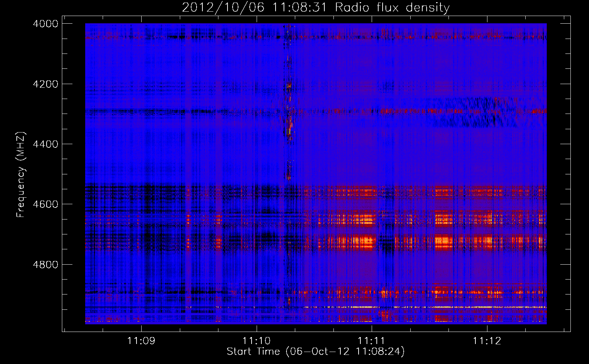Image resolution: width=589 pixels, height=364 pixels.
Task: Select the 11:12 time axis label
Action: click(487, 341)
